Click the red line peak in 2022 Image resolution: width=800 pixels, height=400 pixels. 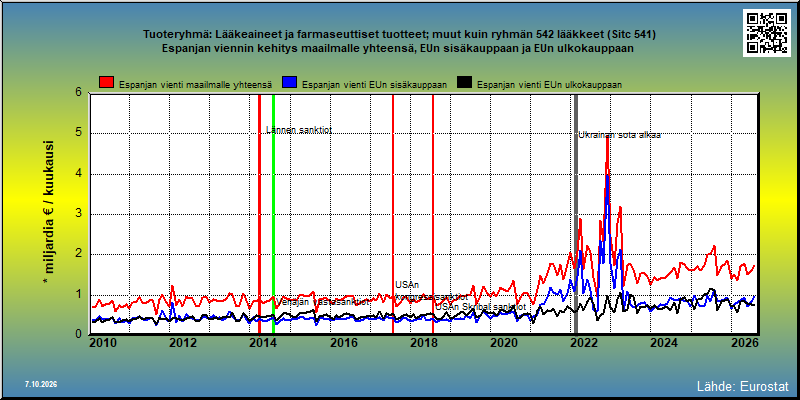coord(607,139)
